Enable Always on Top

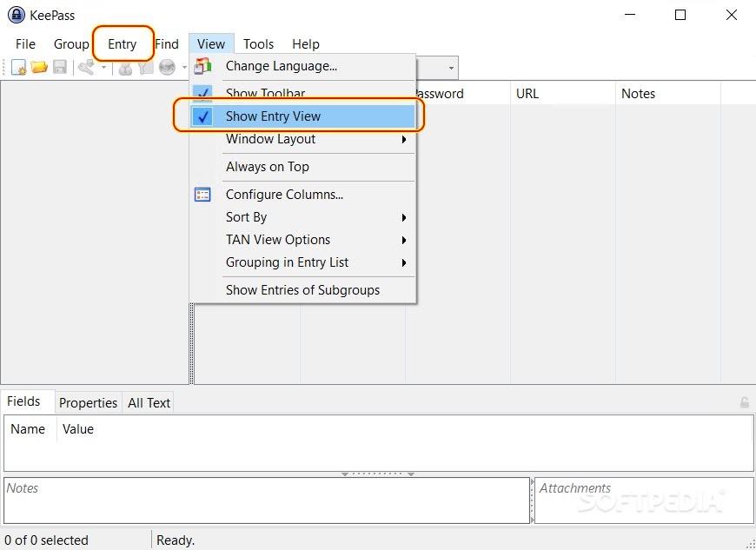[x=267, y=167]
